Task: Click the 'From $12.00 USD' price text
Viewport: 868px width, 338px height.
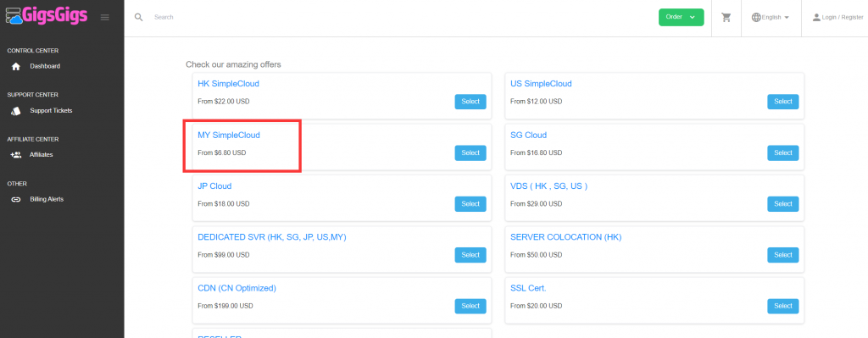Action: click(536, 102)
